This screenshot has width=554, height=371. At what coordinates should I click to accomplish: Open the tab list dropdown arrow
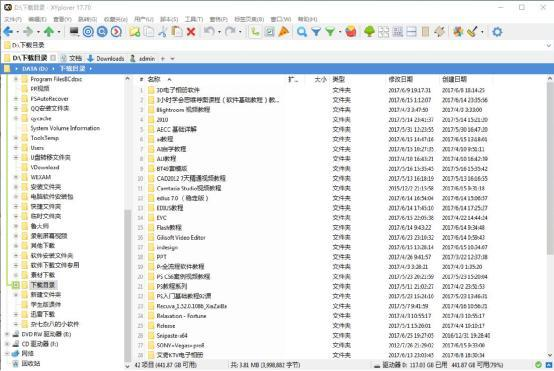(x=172, y=59)
